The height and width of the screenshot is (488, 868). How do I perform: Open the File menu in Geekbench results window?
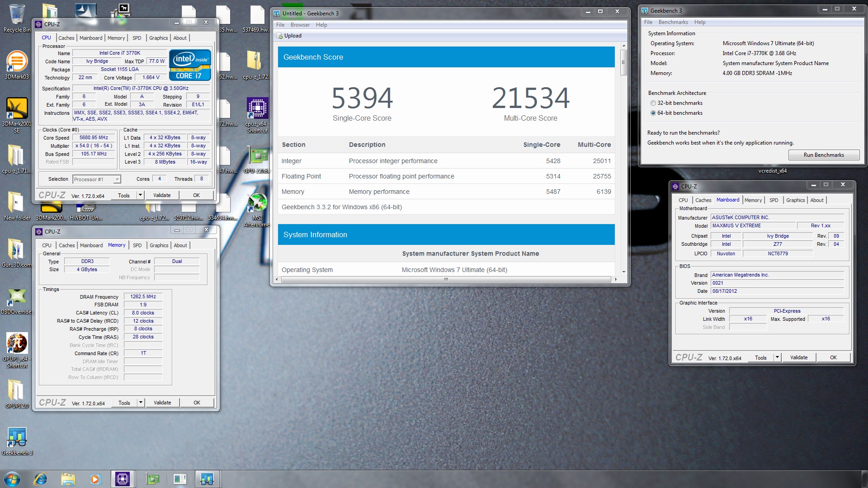[x=280, y=25]
